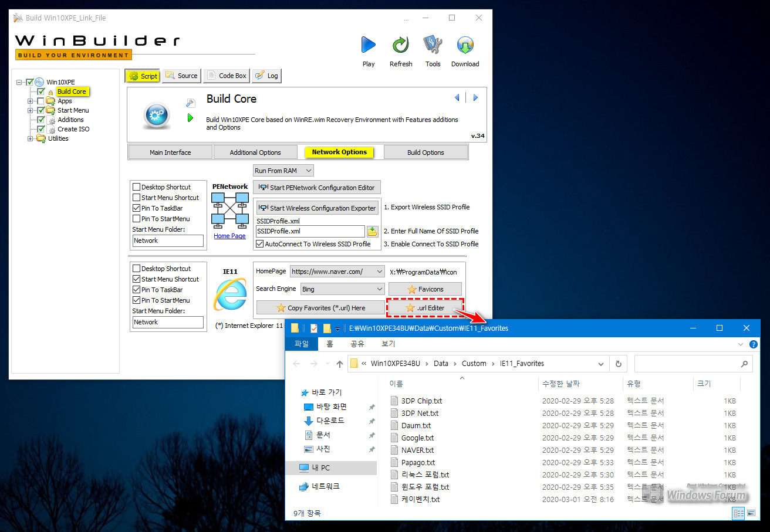Toggle the Start Menu tree checkbox

click(x=41, y=110)
